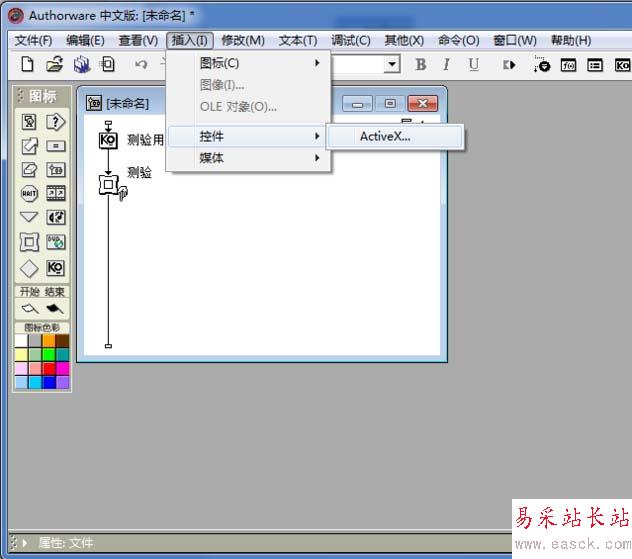Click the 图标 palette title bar
This screenshot has height=559, width=632.
(x=42, y=96)
